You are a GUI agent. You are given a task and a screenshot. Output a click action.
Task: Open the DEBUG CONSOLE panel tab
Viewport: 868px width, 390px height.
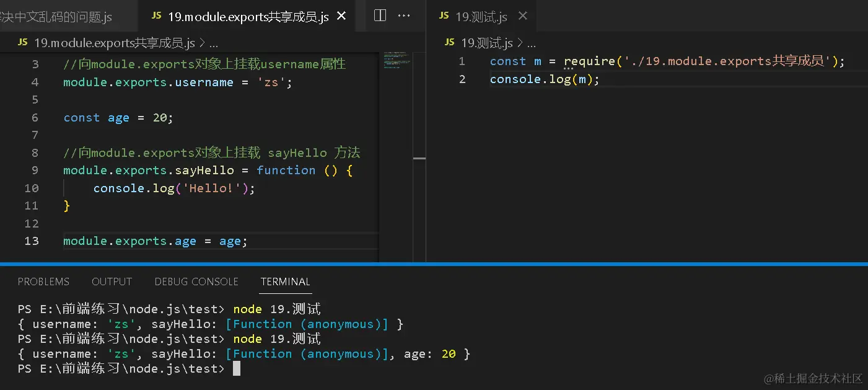pyautogui.click(x=196, y=281)
